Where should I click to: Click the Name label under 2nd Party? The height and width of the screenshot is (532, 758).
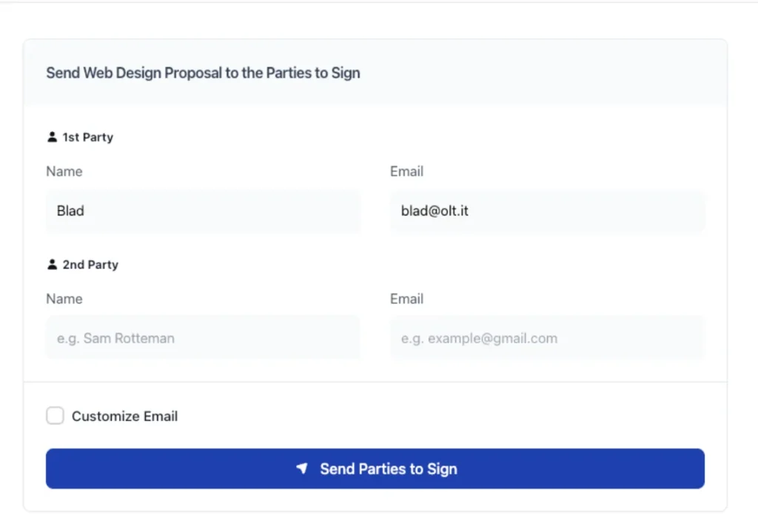click(64, 299)
